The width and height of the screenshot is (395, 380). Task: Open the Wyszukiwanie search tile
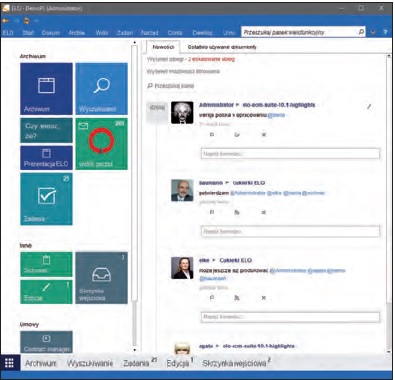[x=102, y=89]
